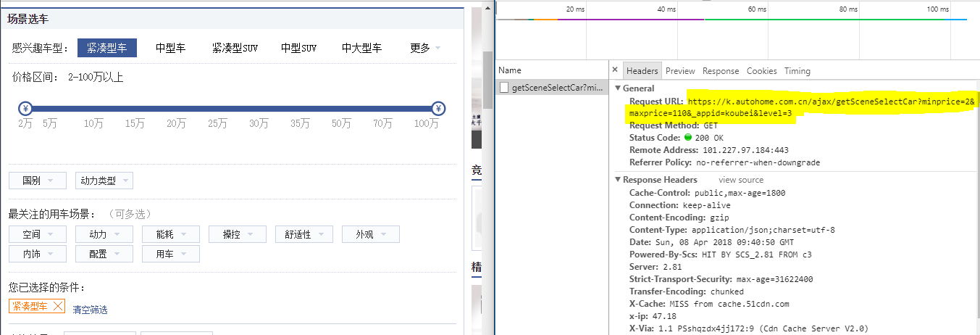
Task: Expand the 配置 scenario dropdown
Action: [104, 254]
